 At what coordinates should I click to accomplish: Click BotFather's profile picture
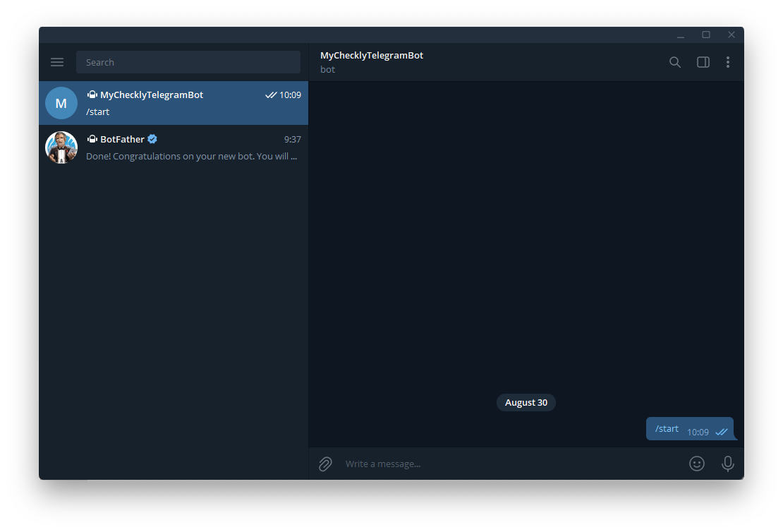[x=61, y=147]
